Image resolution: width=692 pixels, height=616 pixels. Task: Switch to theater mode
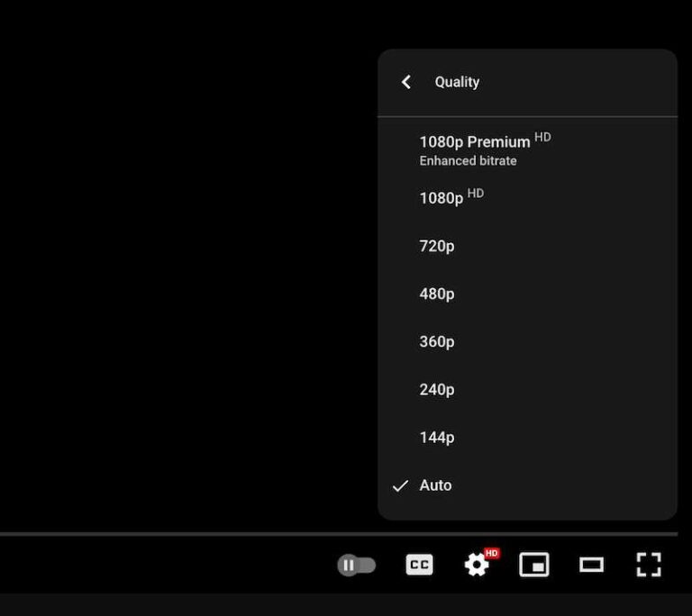click(591, 565)
